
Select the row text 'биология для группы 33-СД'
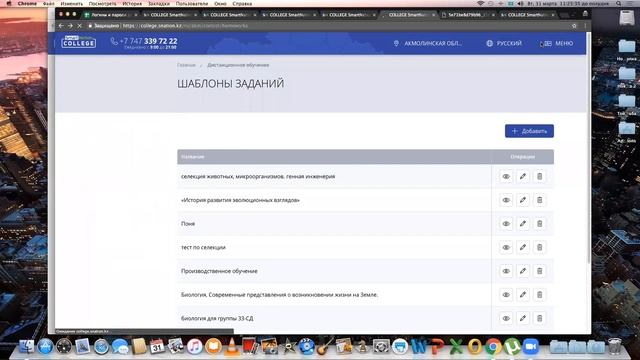(217, 318)
